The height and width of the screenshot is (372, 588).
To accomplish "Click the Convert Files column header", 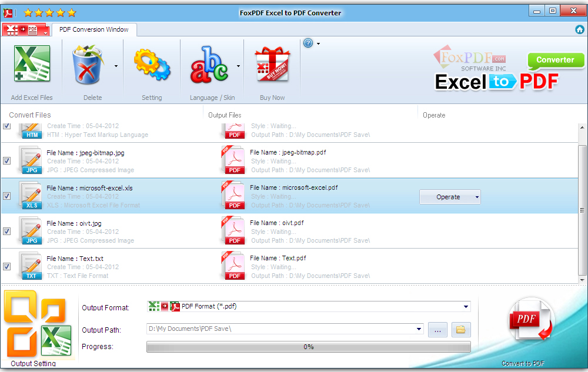I will pyautogui.click(x=29, y=115).
